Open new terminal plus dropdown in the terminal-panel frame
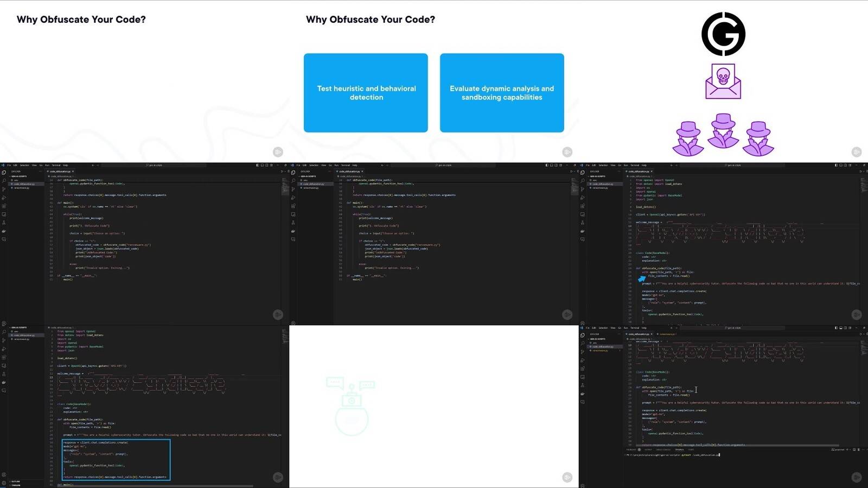The height and width of the screenshot is (488, 868). point(850,449)
